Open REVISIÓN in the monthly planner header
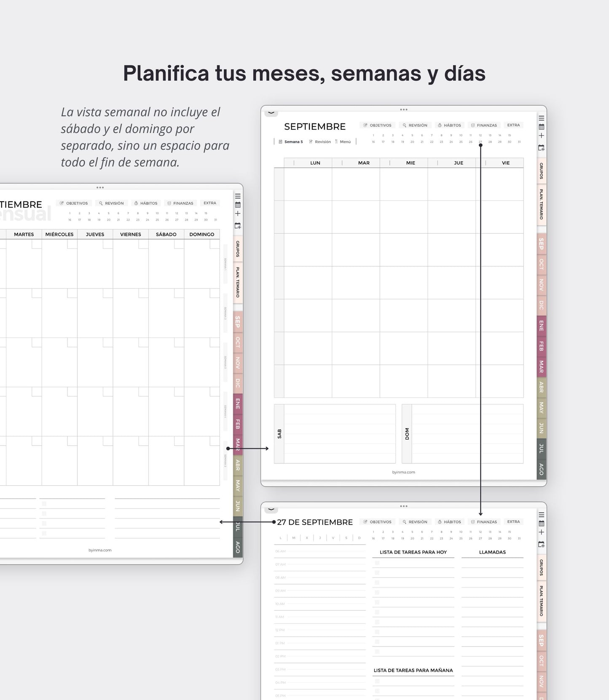Image resolution: width=609 pixels, height=700 pixels. pos(111,203)
